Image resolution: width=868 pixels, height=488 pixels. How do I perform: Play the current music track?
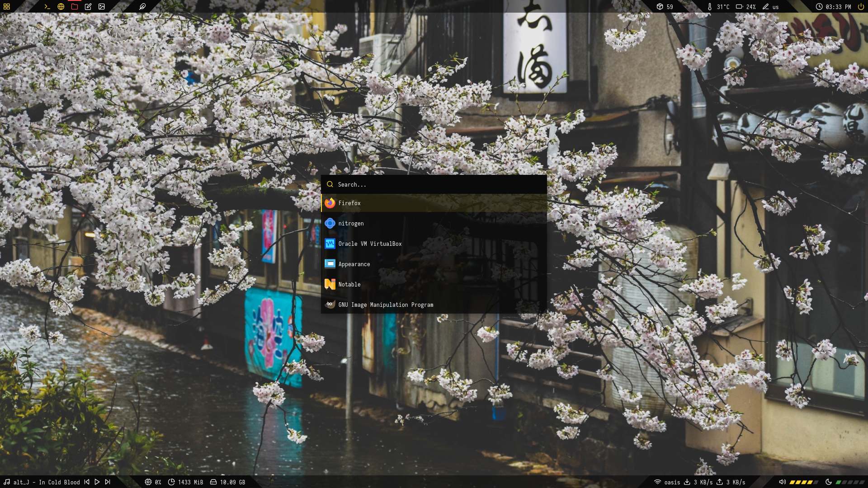click(97, 482)
